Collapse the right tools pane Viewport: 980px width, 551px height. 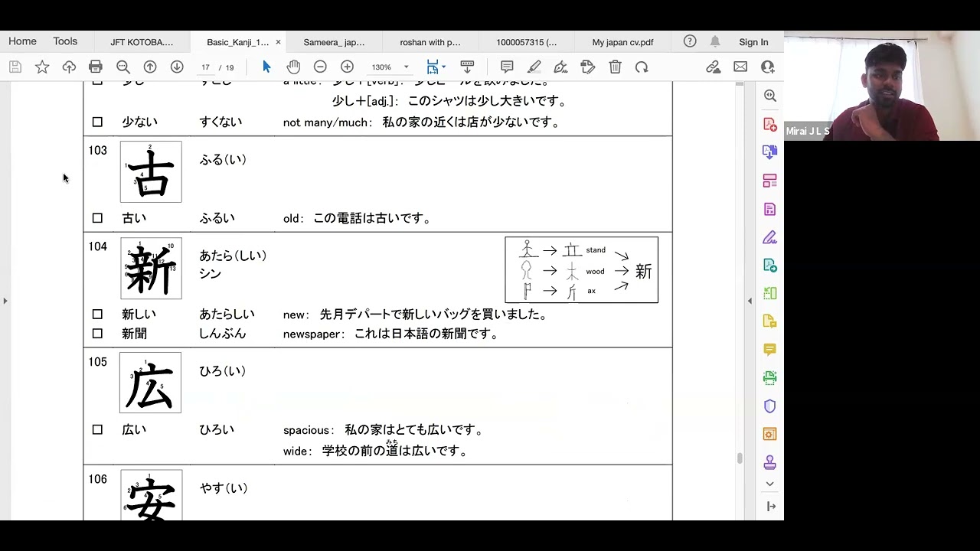click(750, 301)
